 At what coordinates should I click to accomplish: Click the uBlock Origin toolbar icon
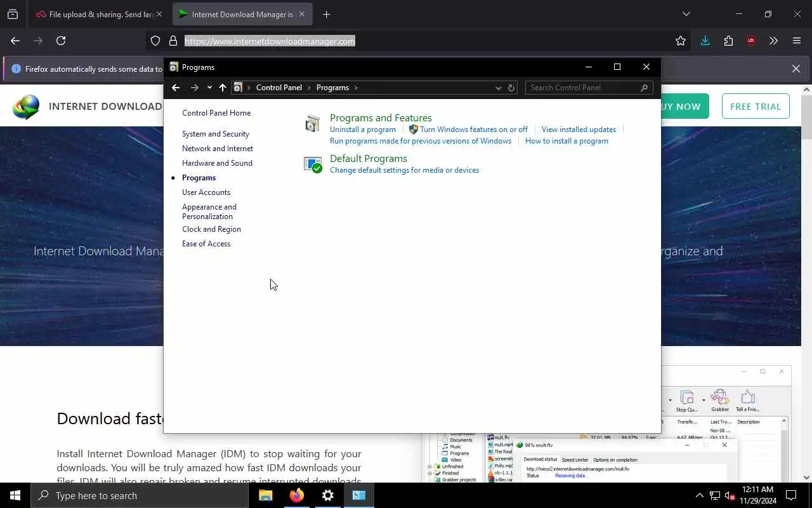[x=751, y=41]
